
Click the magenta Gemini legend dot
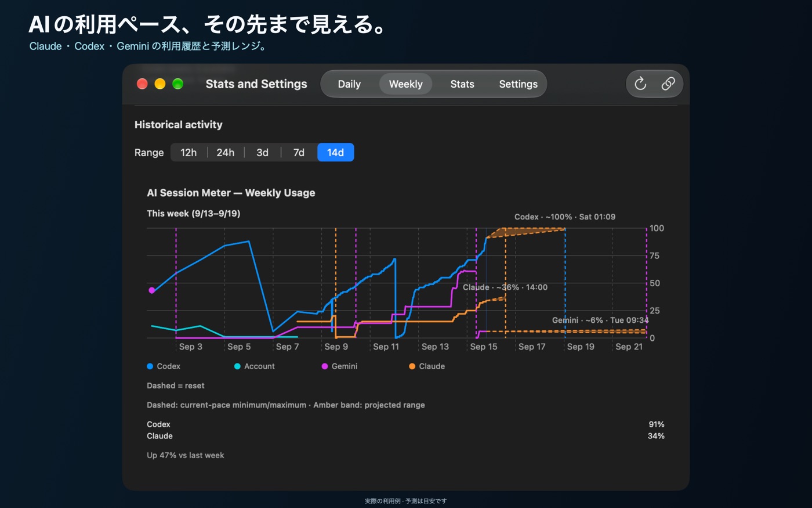(x=325, y=366)
